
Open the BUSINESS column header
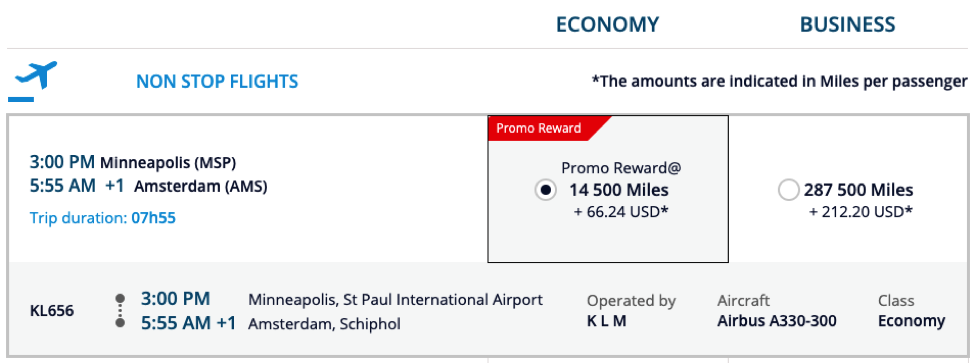(848, 24)
